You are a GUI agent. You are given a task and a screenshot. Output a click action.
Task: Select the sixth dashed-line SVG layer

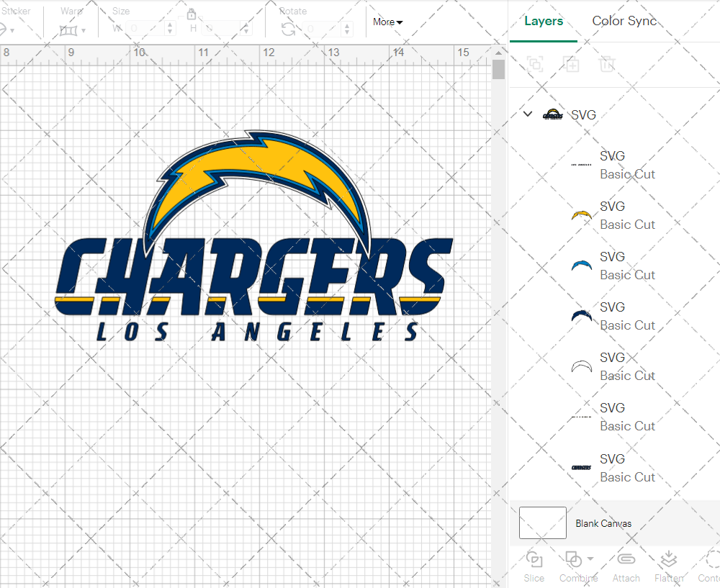(x=614, y=417)
